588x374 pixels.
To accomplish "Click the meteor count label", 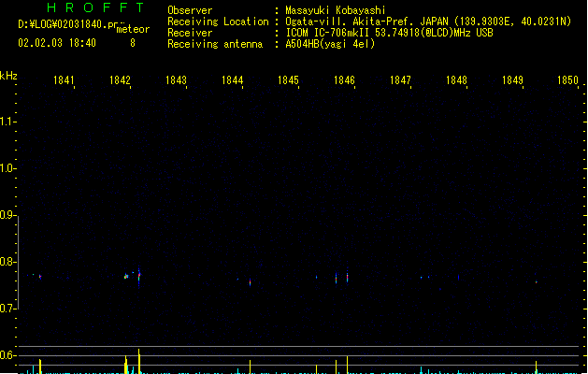I will [x=133, y=29].
